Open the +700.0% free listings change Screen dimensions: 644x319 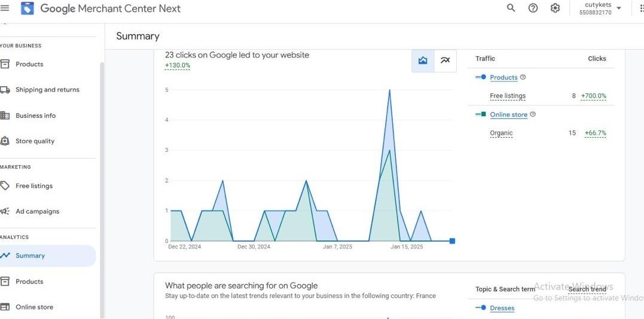click(593, 96)
